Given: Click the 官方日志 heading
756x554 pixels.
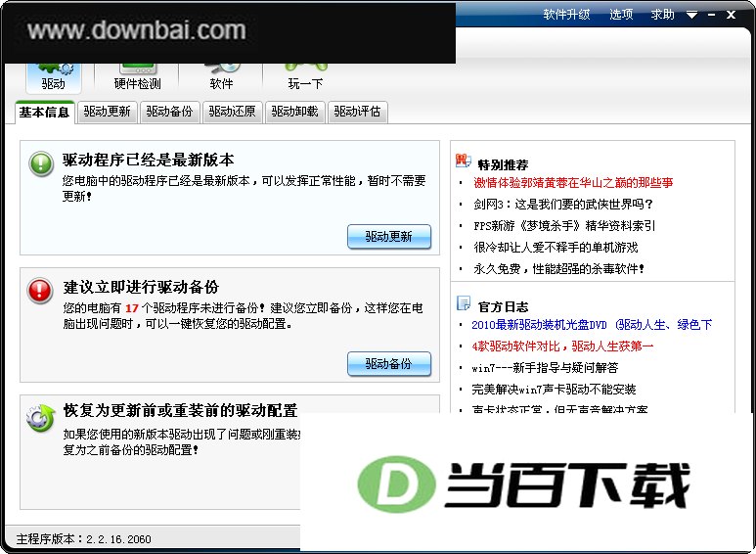Looking at the screenshot, I should pos(503,307).
